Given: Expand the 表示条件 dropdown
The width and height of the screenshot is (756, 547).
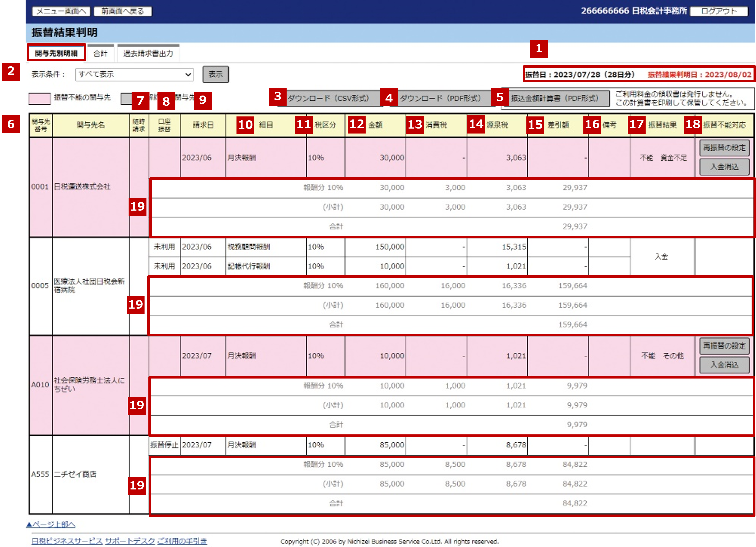Looking at the screenshot, I should pyautogui.click(x=134, y=74).
